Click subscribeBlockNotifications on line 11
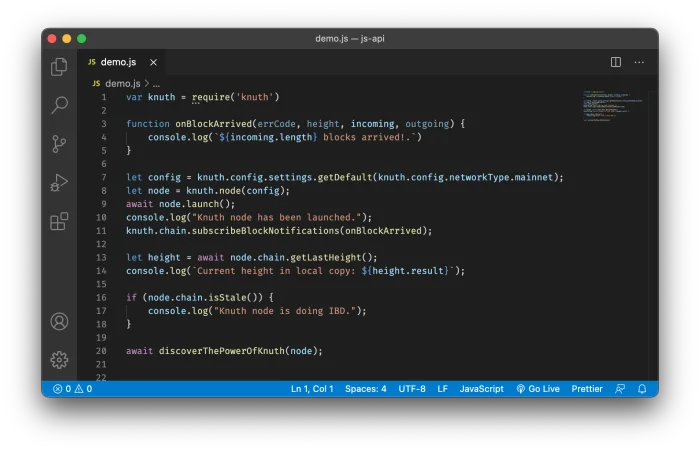The image size is (700, 452). 266,231
